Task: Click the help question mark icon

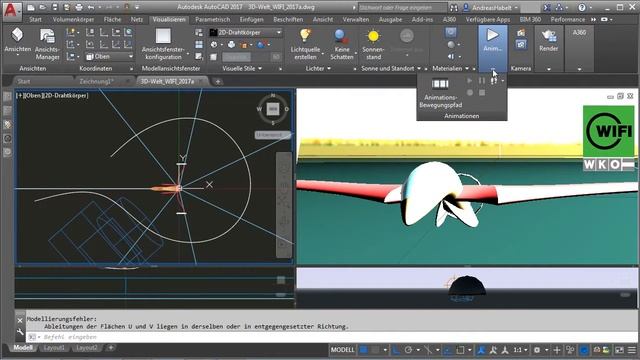Action: coord(582,7)
